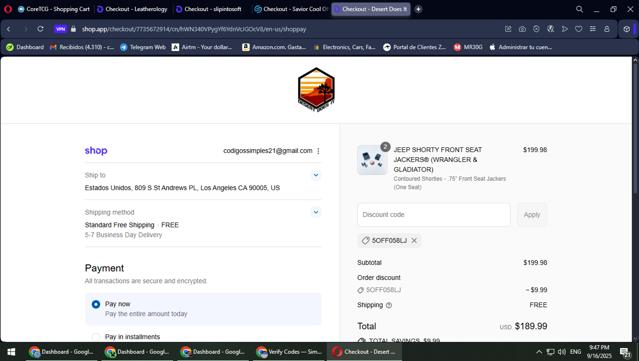Screen dimensions: 639x361
Task: Open the profile account icon
Action: tap(607, 29)
